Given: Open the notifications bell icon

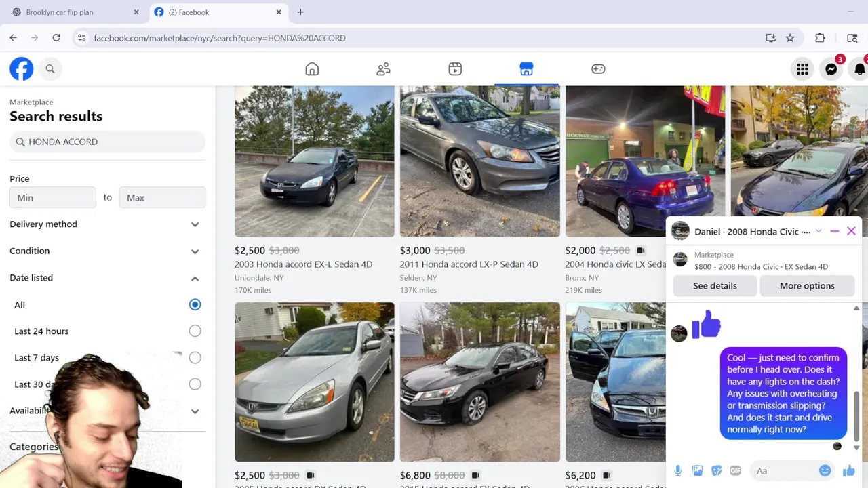Looking at the screenshot, I should click(859, 68).
